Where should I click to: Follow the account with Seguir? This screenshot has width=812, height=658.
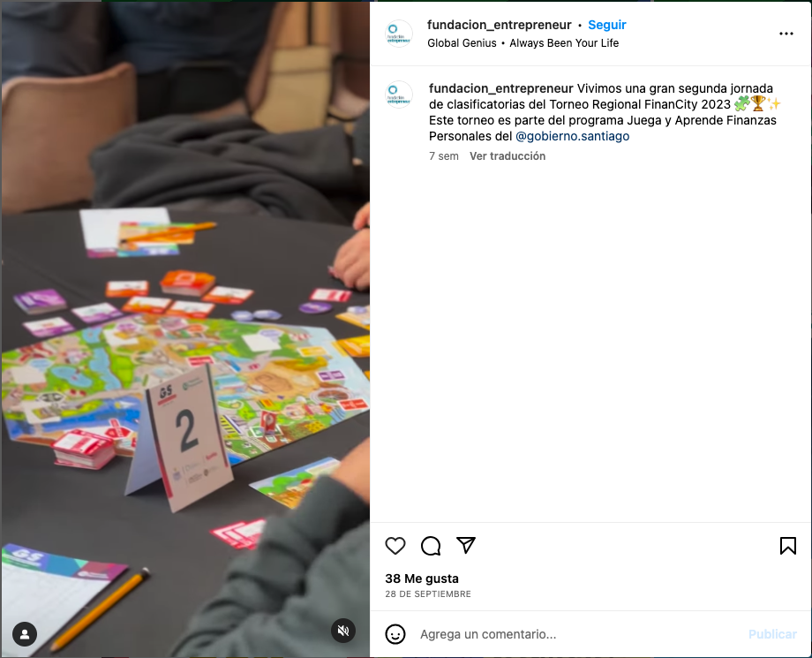pyautogui.click(x=607, y=25)
